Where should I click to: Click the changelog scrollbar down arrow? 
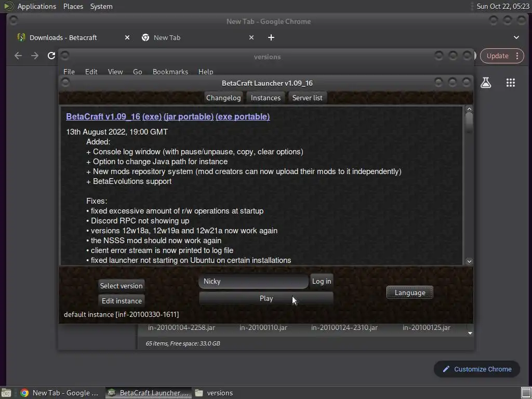coord(469,261)
